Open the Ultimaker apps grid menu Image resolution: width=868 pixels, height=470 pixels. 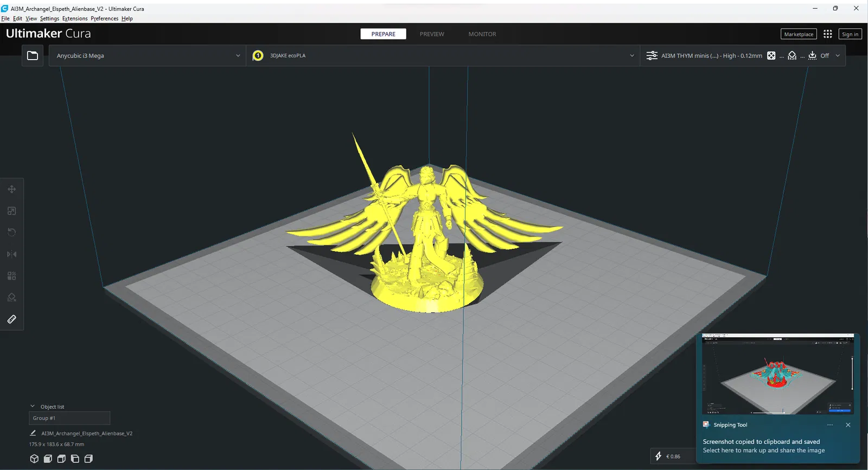(x=827, y=34)
